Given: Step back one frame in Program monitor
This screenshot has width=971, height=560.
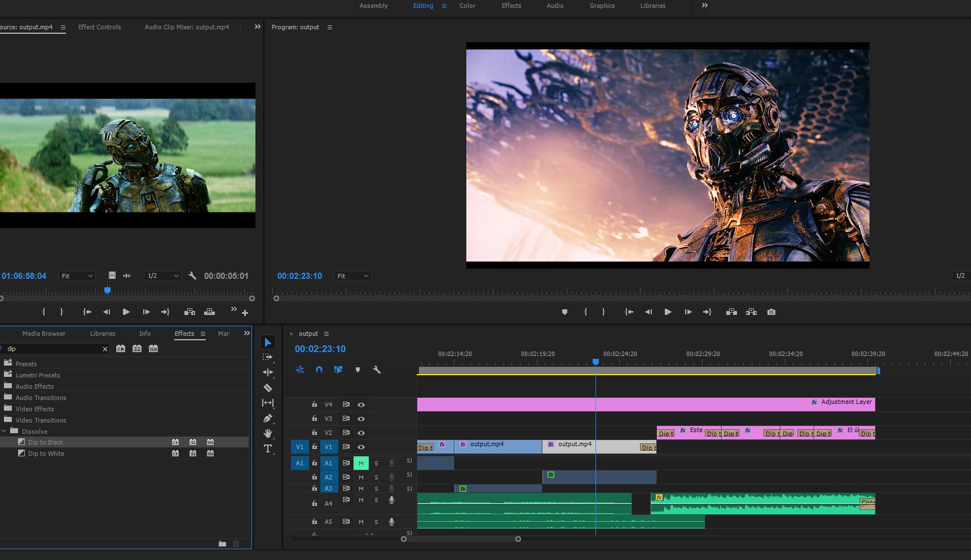Looking at the screenshot, I should click(648, 312).
